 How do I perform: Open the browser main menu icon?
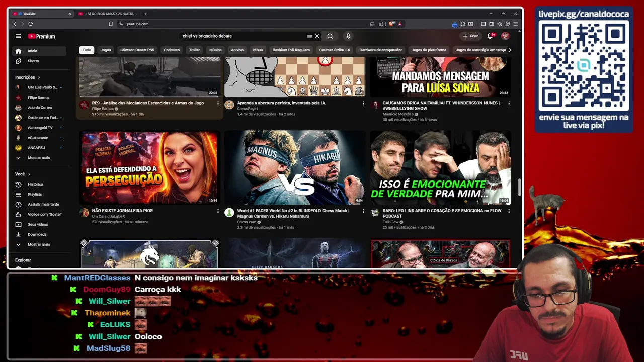516,24
